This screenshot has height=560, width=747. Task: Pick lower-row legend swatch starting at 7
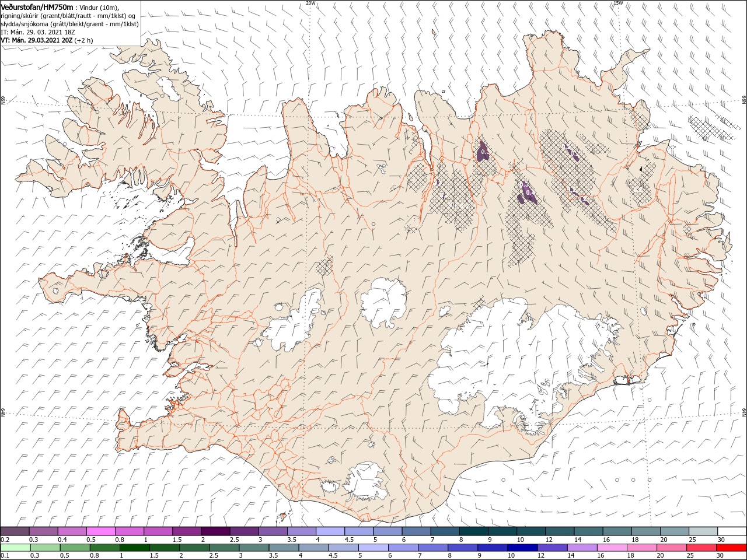coord(433,548)
